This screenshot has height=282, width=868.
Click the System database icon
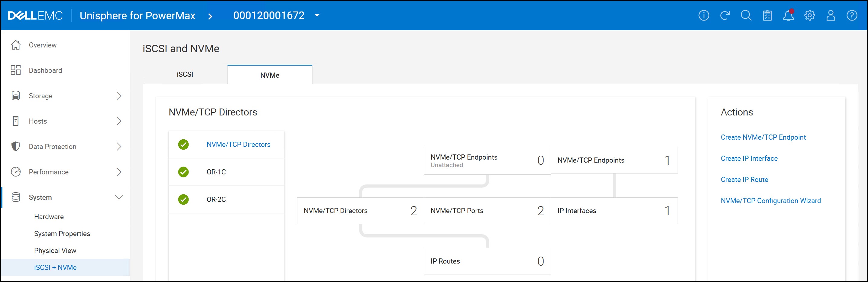pyautogui.click(x=15, y=197)
